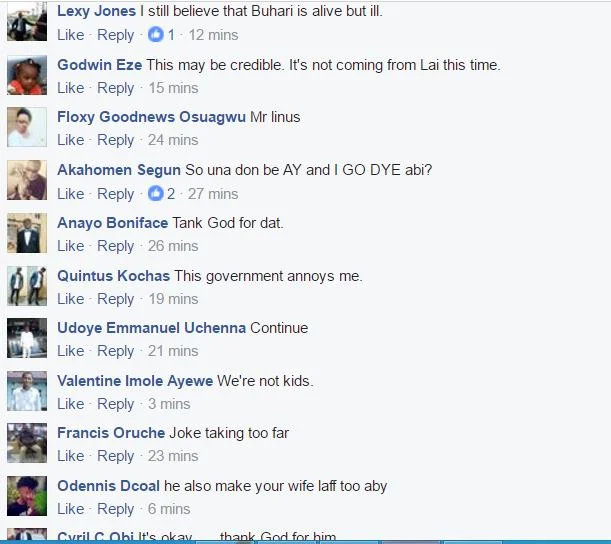Open Udoye Emmanuel Uchenna's profile name
Image resolution: width=611 pixels, height=544 pixels.
pyautogui.click(x=152, y=328)
